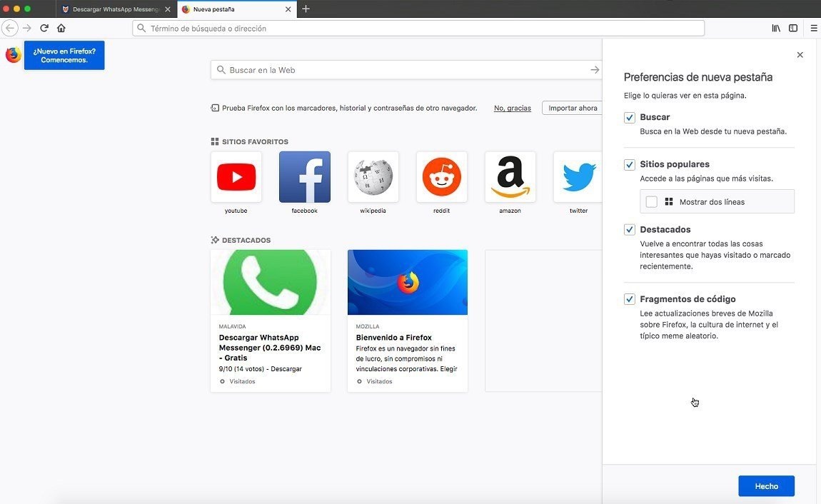Click the Hecho button

tap(766, 486)
